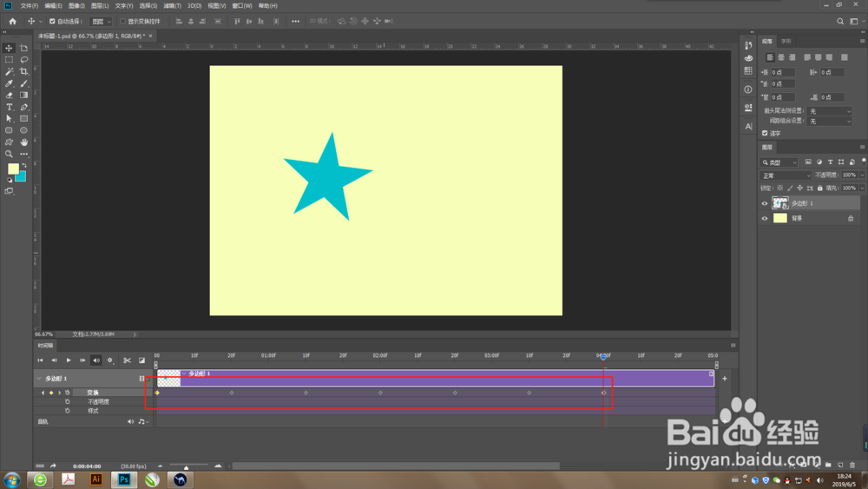Go to first frame of timeline
The width and height of the screenshot is (868, 489).
40,360
